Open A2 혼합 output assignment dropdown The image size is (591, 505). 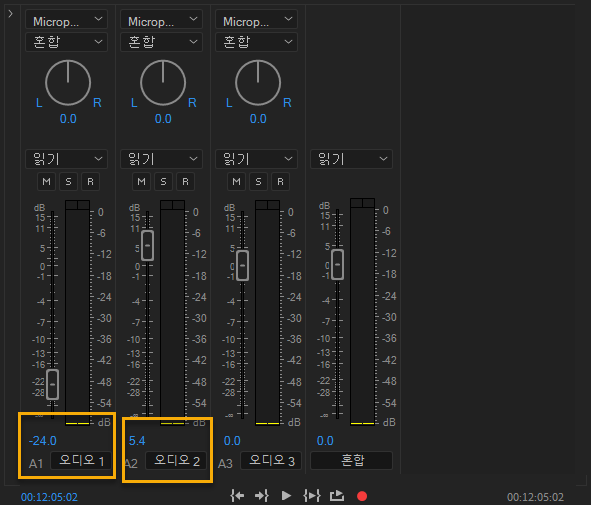click(161, 42)
